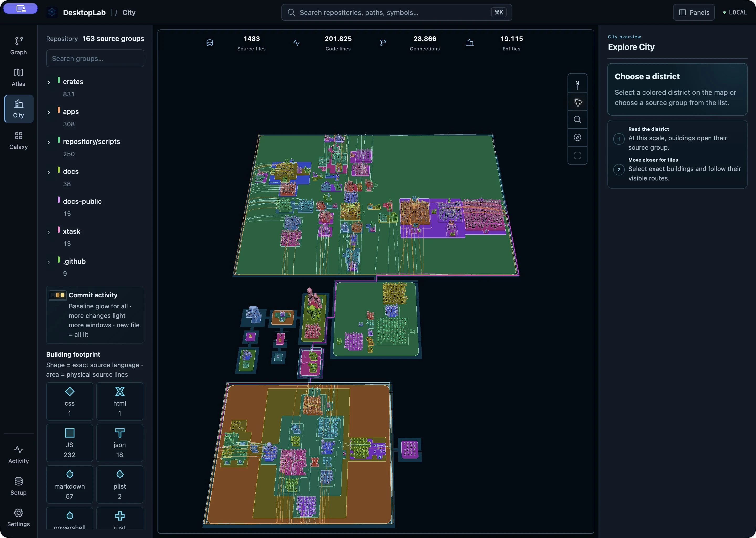756x538 pixels.
Task: Click the pink xtask color marker
Action: tap(59, 230)
